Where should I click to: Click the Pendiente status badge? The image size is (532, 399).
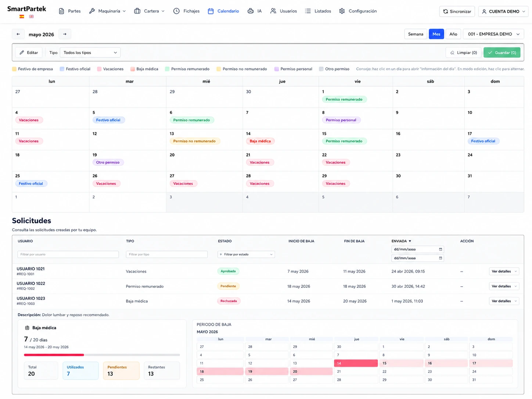point(229,286)
